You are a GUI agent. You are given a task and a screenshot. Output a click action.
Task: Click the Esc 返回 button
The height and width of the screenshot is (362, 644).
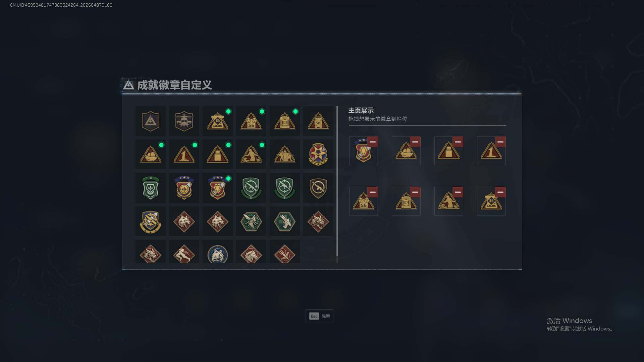point(319,316)
